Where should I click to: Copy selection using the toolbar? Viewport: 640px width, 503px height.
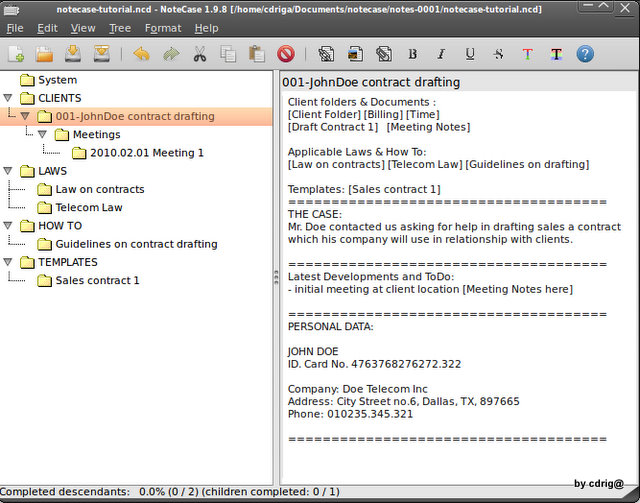(x=228, y=54)
